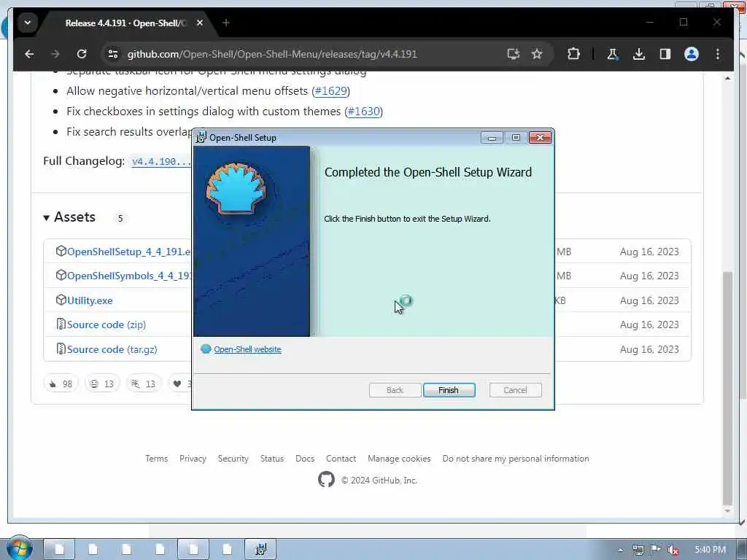Click the disabled Back button in Setup
This screenshot has height=560, width=747.
(395, 390)
